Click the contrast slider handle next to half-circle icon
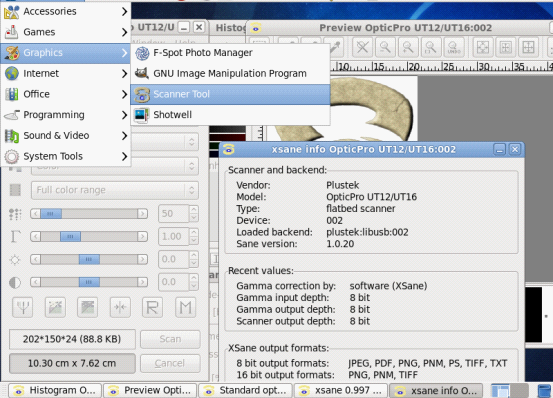 tap(89, 282)
